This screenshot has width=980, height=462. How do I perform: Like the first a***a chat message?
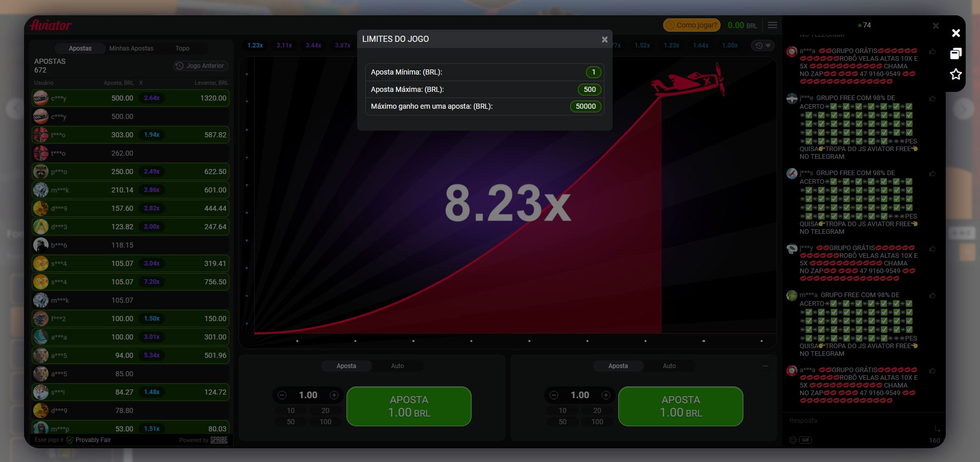tap(932, 52)
